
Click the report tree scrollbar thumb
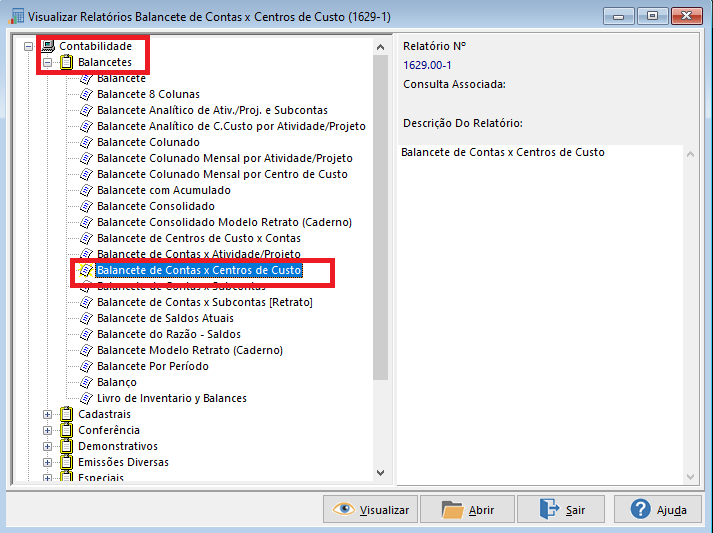[x=381, y=217]
